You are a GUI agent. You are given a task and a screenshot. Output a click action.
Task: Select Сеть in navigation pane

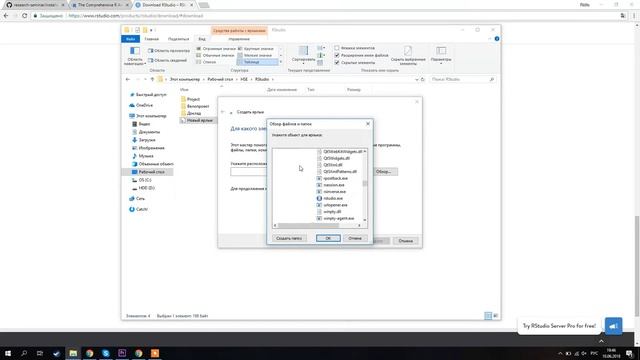(137, 198)
